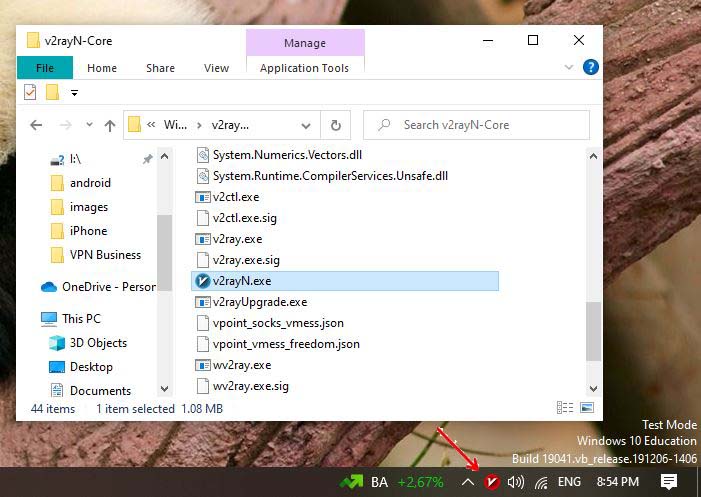
Task: Select the v2rayN.exe file
Action: pyautogui.click(x=242, y=281)
